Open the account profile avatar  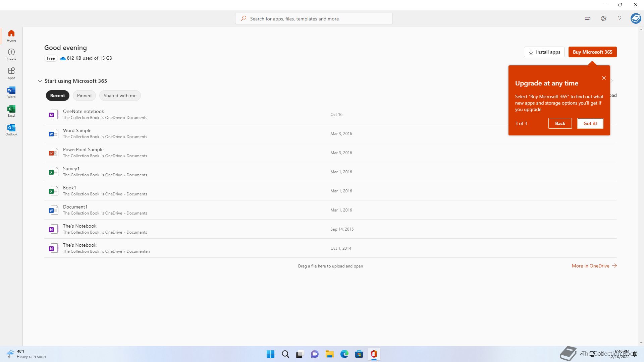click(636, 18)
